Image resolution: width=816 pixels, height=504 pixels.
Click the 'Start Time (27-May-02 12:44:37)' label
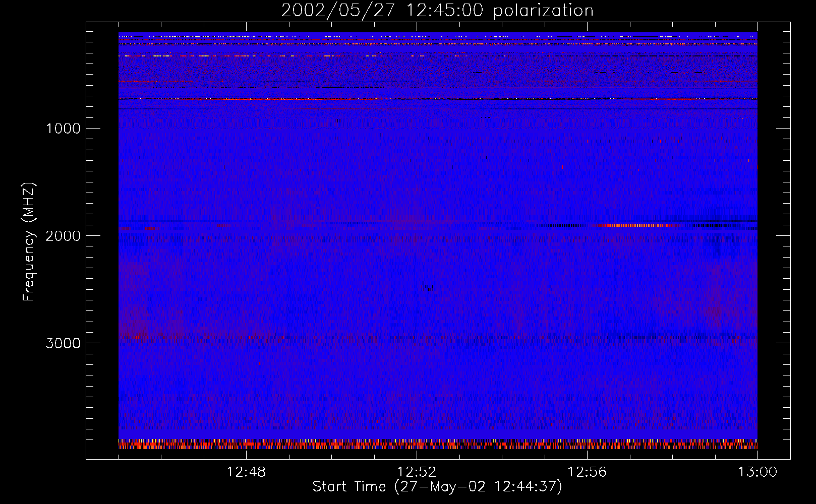coord(437,487)
